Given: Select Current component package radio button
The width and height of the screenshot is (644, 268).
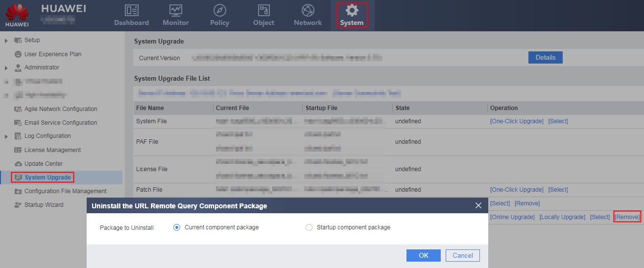Looking at the screenshot, I should coord(177,227).
